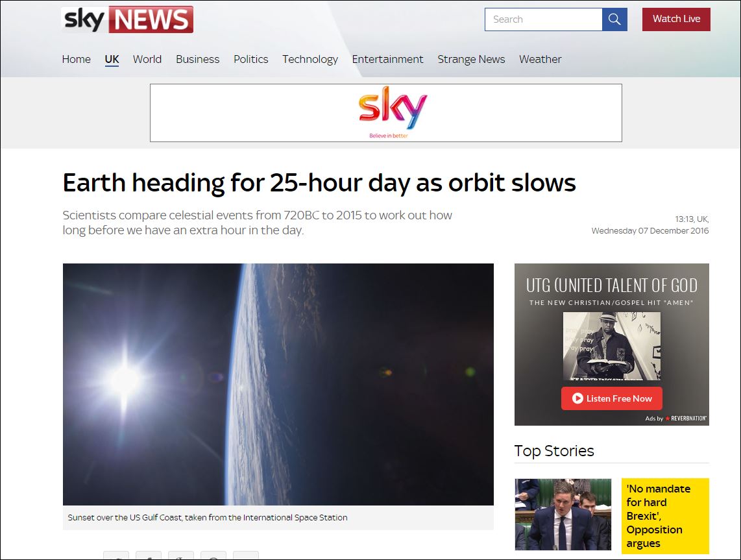Open the Politics section
The image size is (741, 560).
pyautogui.click(x=251, y=59)
